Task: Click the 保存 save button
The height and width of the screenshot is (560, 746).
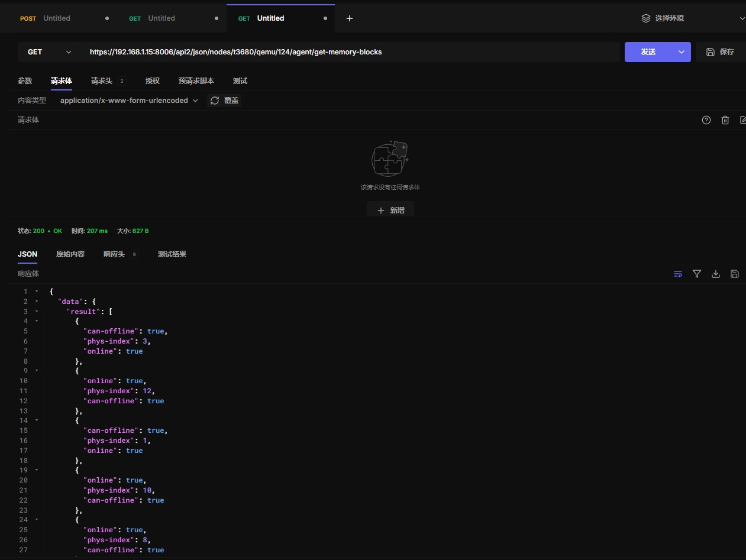Action: (x=721, y=52)
